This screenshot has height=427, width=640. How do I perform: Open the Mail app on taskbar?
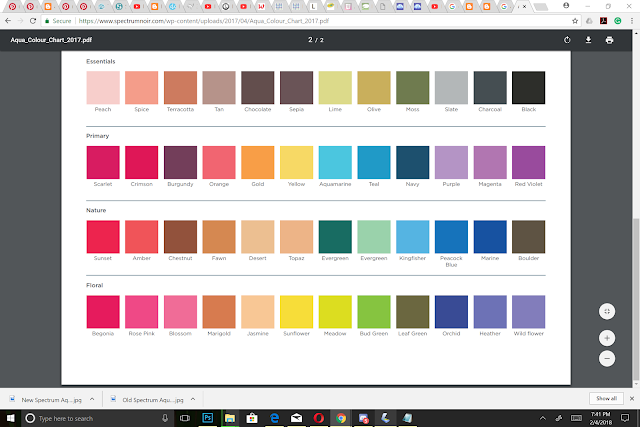[297, 418]
